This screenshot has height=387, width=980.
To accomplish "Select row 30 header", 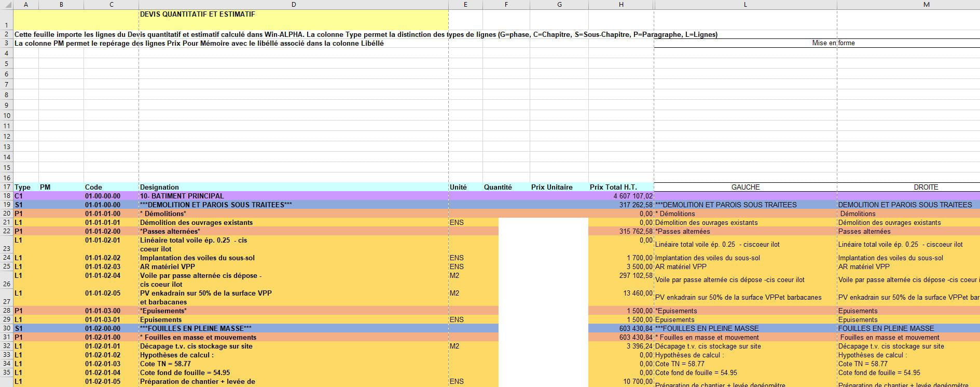I will [x=7, y=328].
